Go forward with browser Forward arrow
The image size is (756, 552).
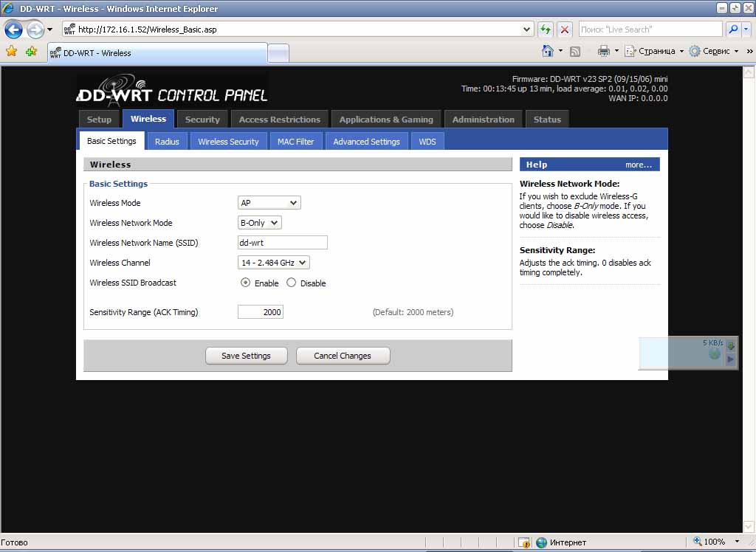35,30
